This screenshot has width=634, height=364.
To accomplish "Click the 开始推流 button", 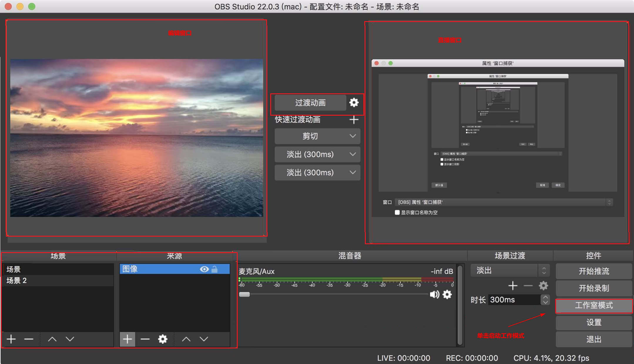I will tap(593, 271).
